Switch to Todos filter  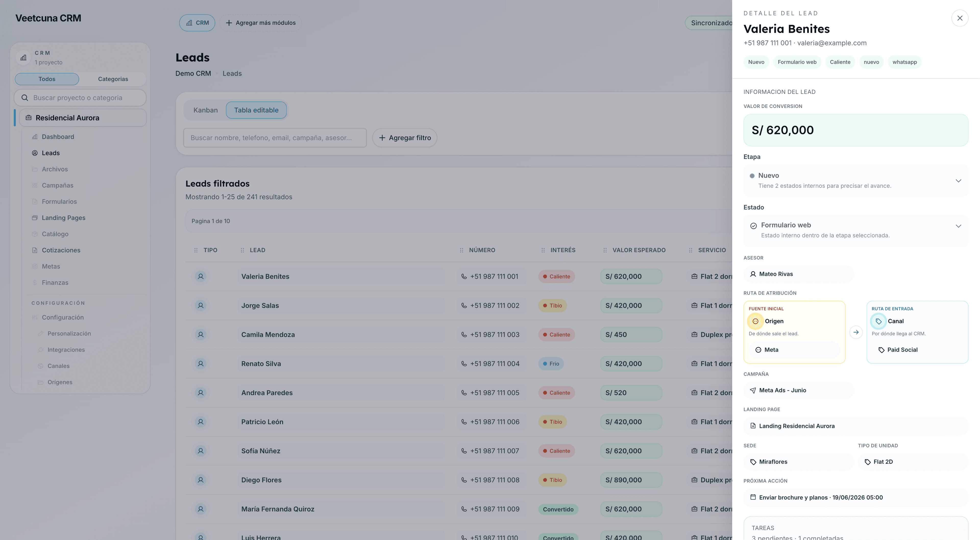(x=47, y=79)
